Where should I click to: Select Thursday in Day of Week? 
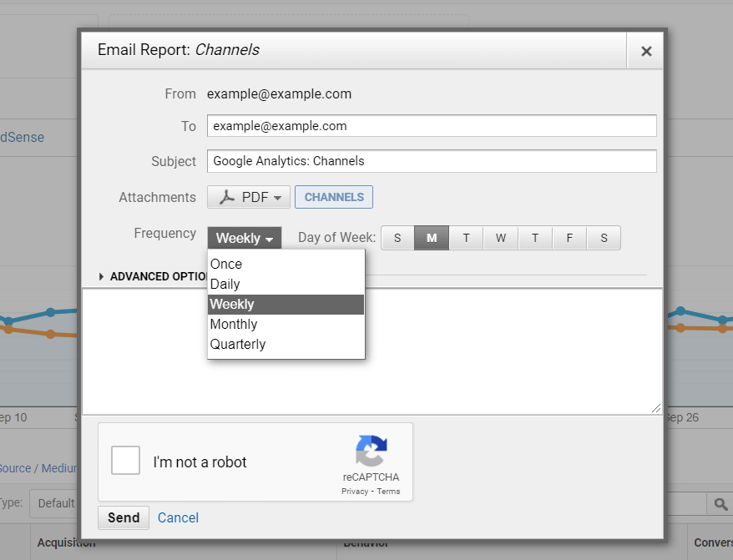click(x=535, y=238)
